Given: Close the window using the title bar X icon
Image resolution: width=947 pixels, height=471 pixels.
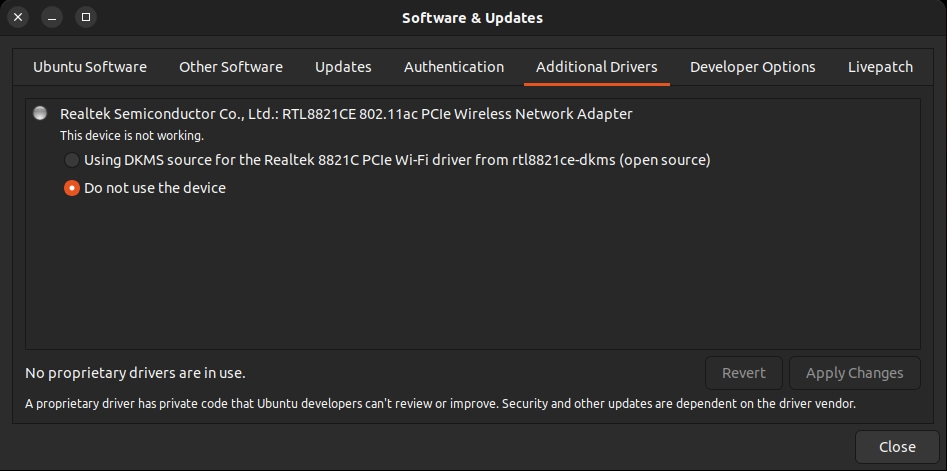Looking at the screenshot, I should point(18,17).
